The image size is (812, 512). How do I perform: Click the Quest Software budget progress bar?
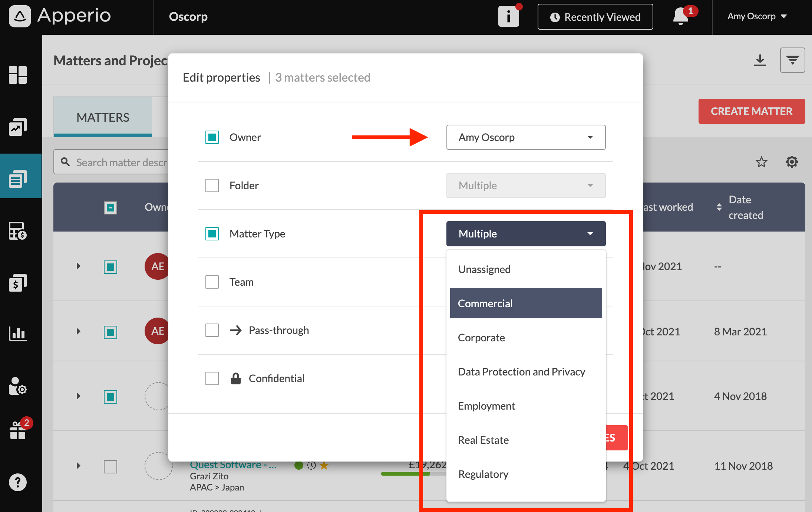[413, 474]
